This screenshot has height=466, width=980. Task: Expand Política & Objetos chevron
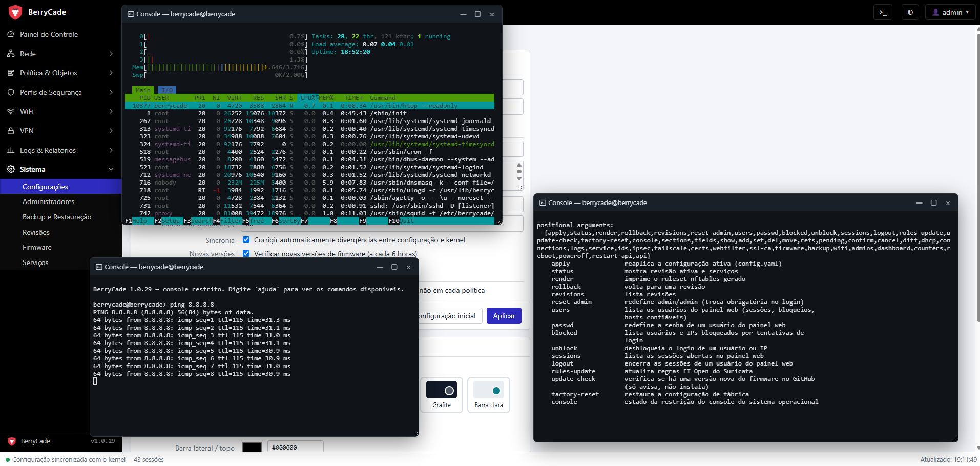pos(111,73)
